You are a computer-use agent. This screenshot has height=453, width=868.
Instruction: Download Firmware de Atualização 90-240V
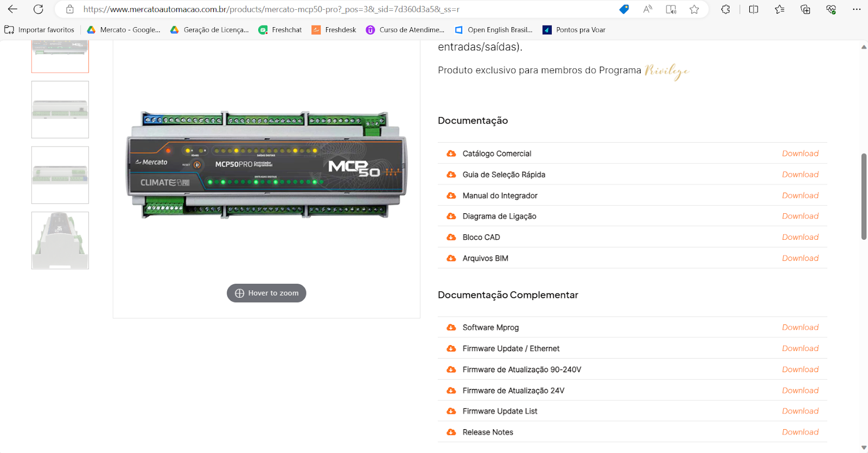click(800, 369)
